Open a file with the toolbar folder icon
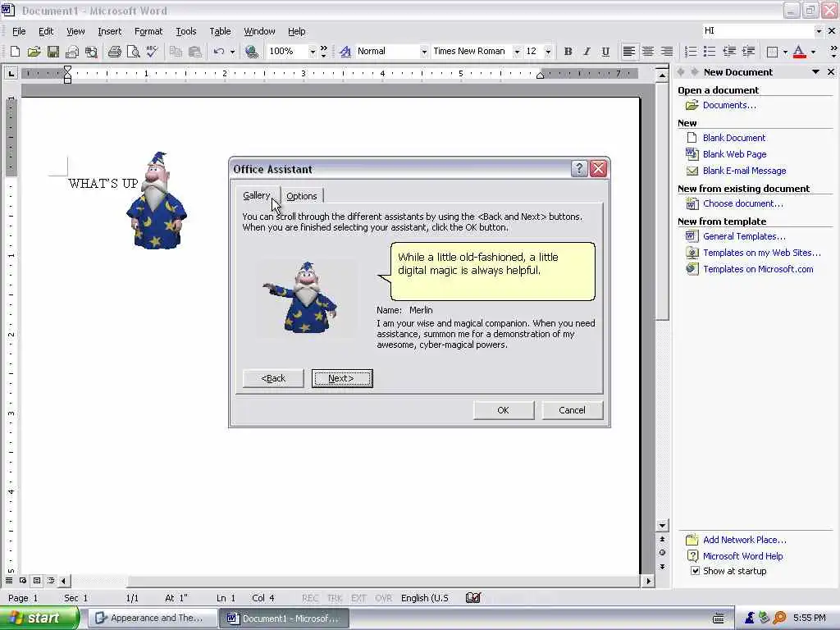 [x=34, y=52]
